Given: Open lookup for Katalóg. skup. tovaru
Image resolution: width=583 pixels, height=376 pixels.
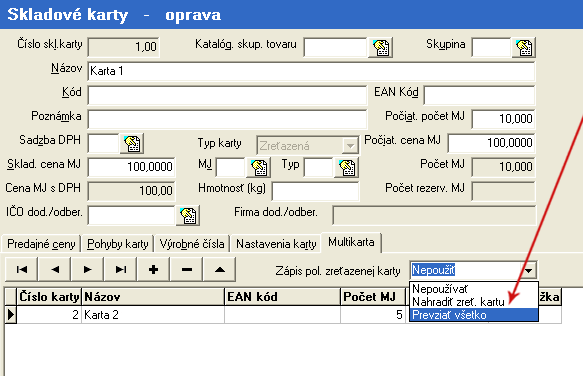Looking at the screenshot, I should tap(381, 47).
